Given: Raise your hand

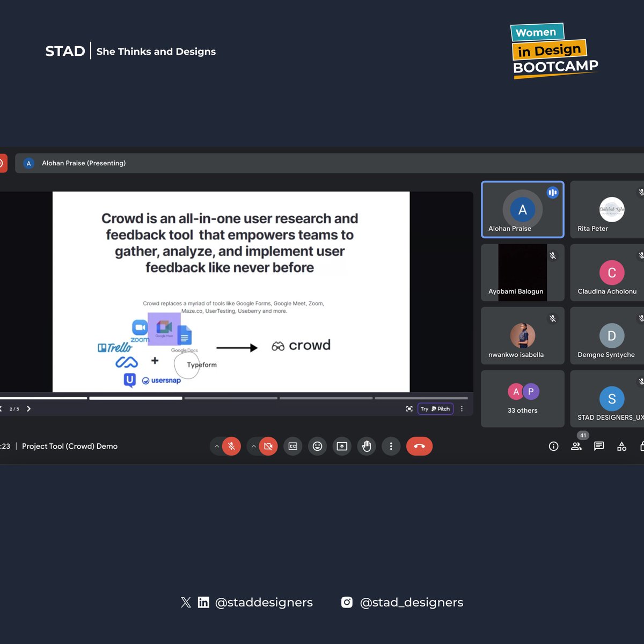Looking at the screenshot, I should click(x=367, y=446).
